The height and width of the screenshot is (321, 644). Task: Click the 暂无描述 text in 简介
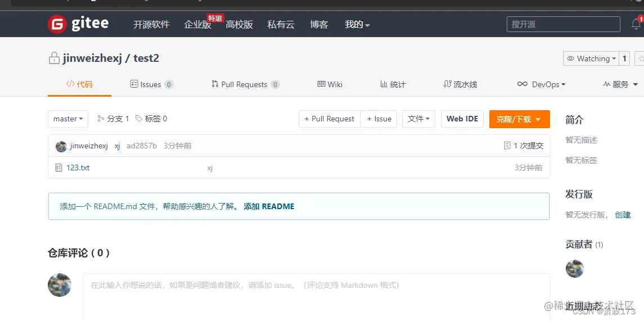coord(581,140)
